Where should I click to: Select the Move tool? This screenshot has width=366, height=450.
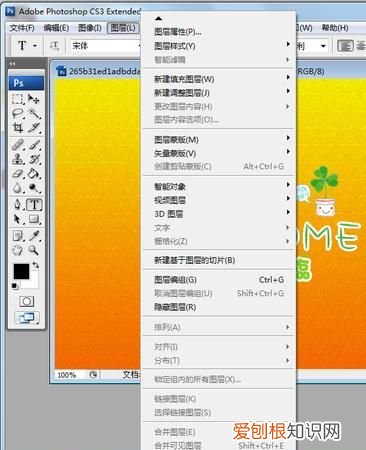34,99
